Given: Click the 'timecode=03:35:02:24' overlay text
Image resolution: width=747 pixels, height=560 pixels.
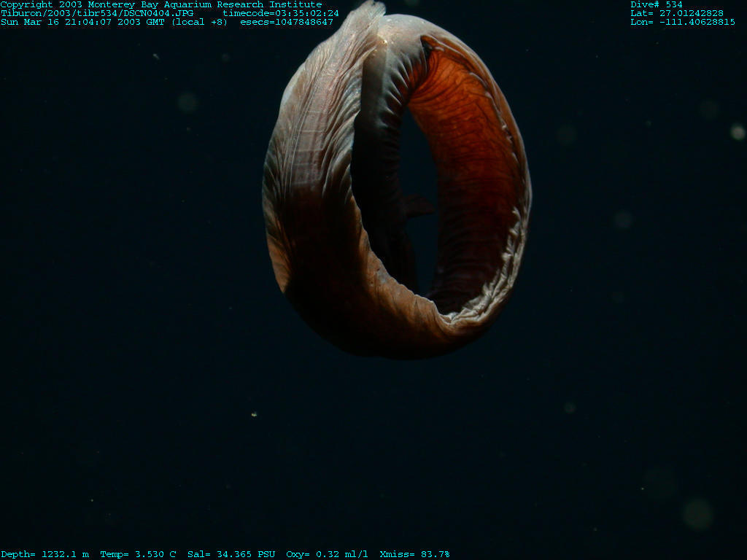Looking at the screenshot, I should (281, 13).
